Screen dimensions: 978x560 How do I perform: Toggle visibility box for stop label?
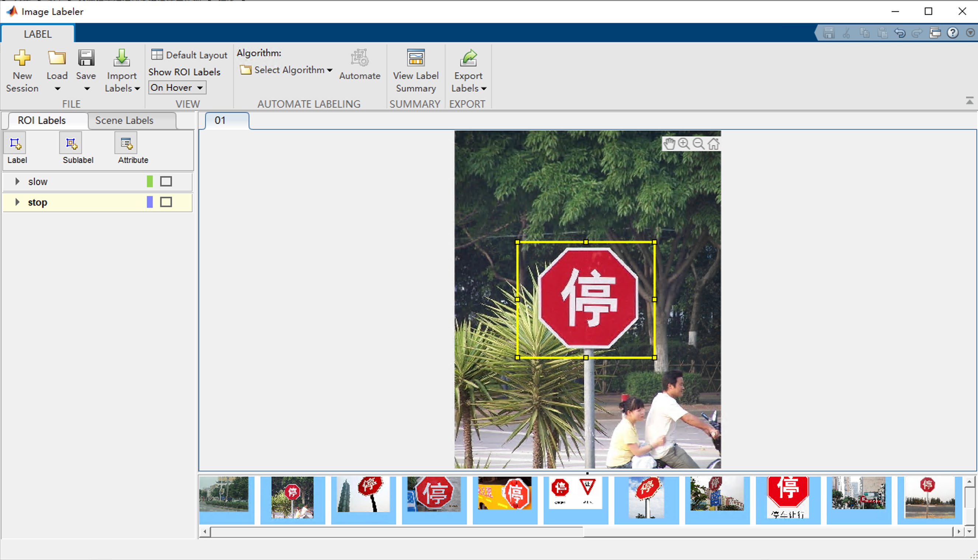[166, 202]
